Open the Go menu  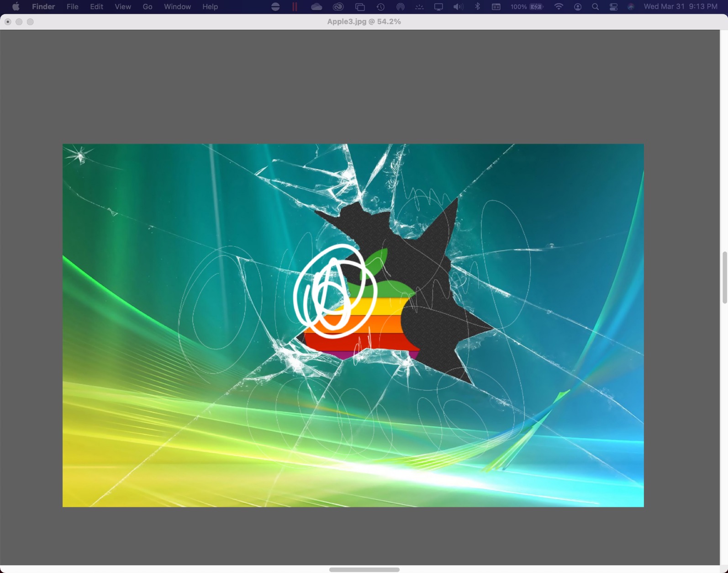click(x=148, y=7)
